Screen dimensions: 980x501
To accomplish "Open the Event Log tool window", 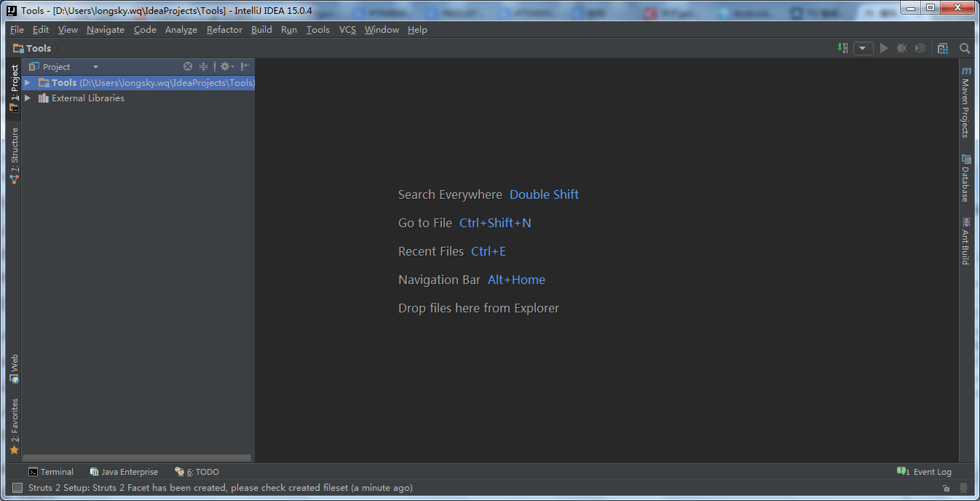I will tap(924, 472).
